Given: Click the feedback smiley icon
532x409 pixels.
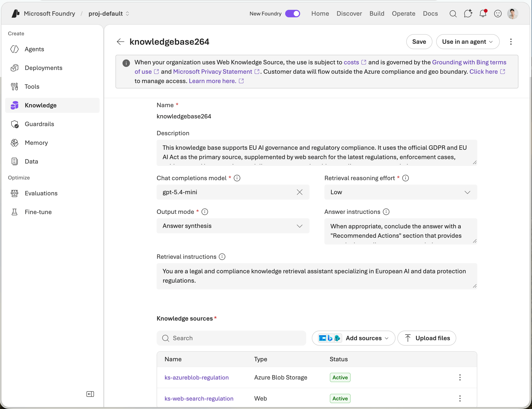Looking at the screenshot, I should (x=498, y=14).
